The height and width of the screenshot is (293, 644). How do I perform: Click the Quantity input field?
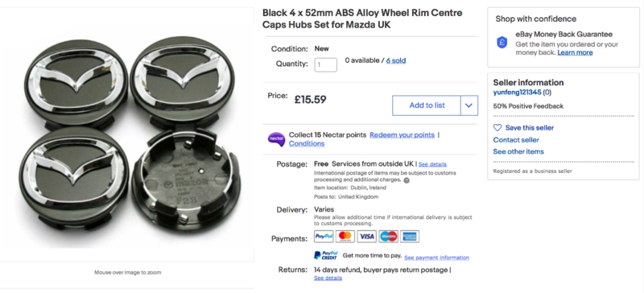coord(326,65)
